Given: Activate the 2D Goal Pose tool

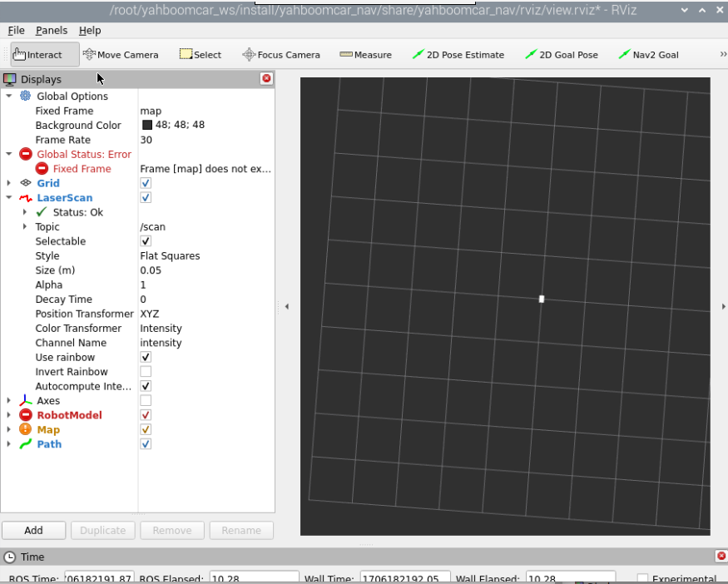Looking at the screenshot, I should [562, 55].
